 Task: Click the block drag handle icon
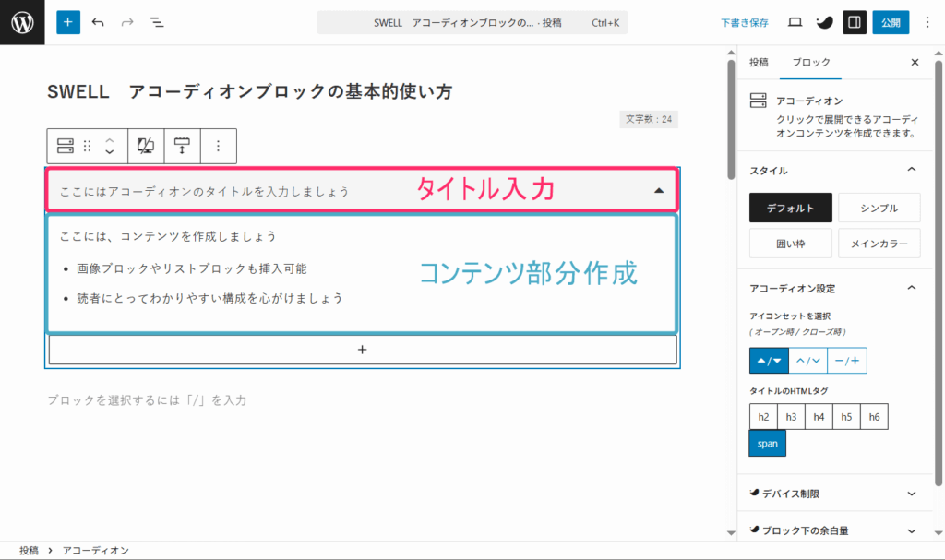(x=88, y=146)
